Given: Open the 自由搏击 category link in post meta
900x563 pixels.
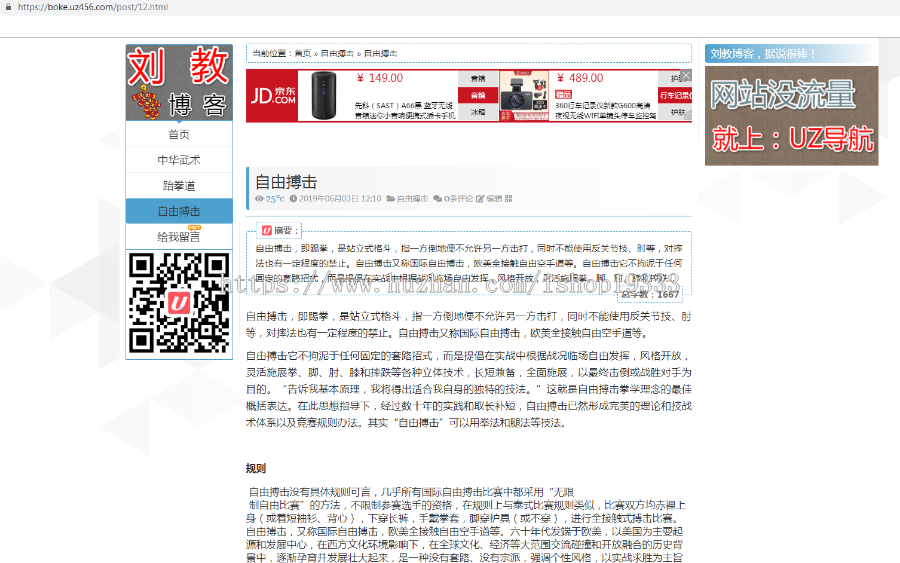Looking at the screenshot, I should click(x=412, y=199).
